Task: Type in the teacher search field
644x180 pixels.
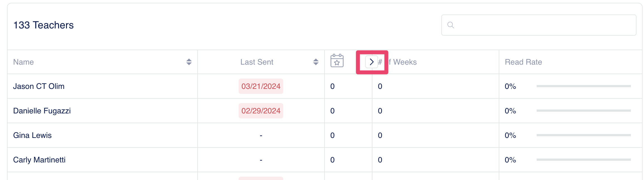Action: (x=544, y=25)
